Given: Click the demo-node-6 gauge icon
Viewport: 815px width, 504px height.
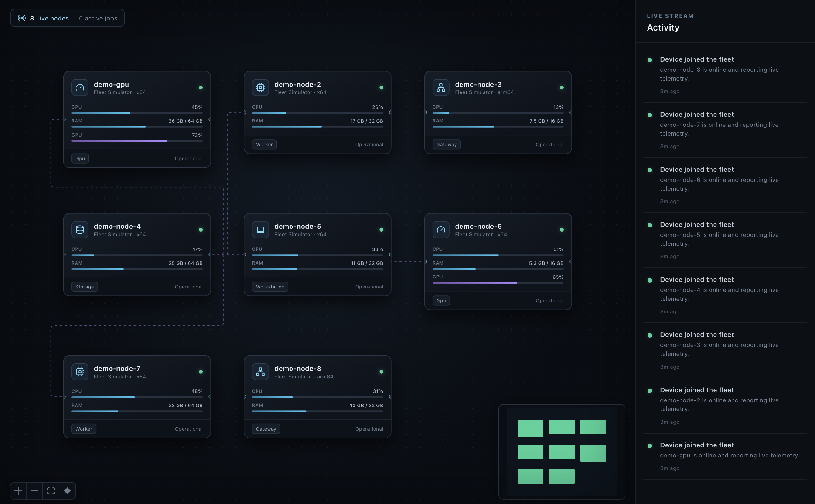Looking at the screenshot, I should click(441, 230).
